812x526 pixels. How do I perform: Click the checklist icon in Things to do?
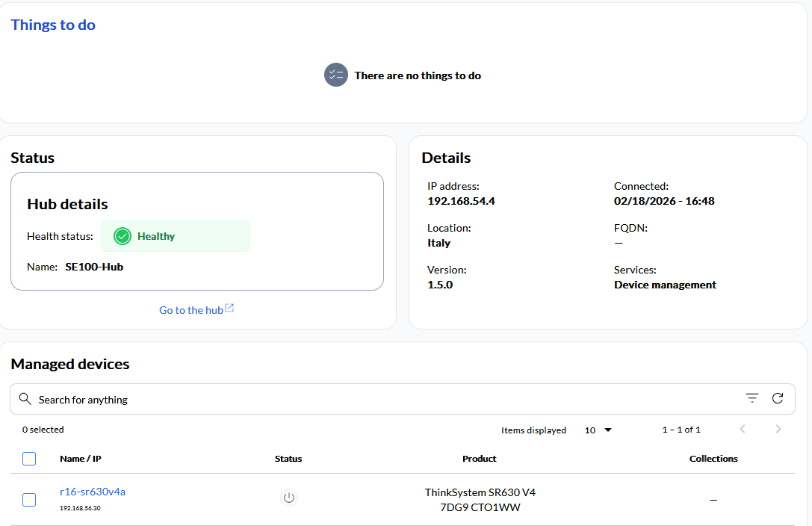[x=336, y=75]
